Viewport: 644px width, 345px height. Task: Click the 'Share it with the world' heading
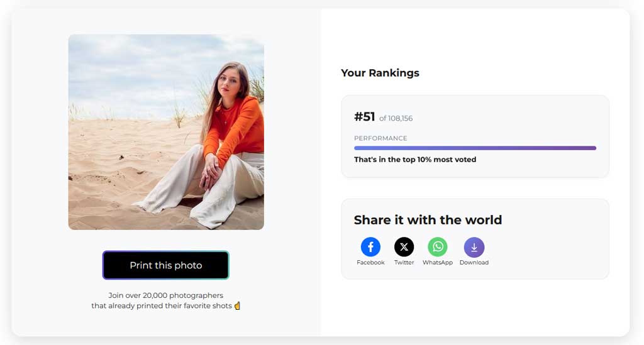click(x=428, y=220)
